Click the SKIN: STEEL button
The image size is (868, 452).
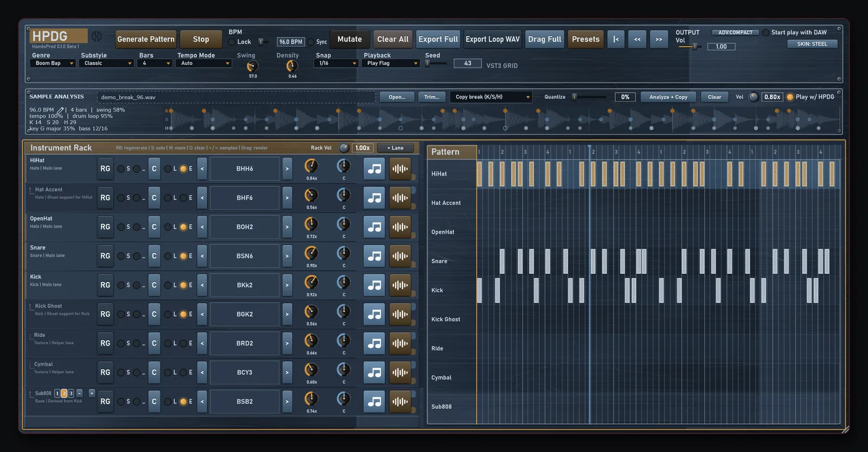click(x=812, y=44)
